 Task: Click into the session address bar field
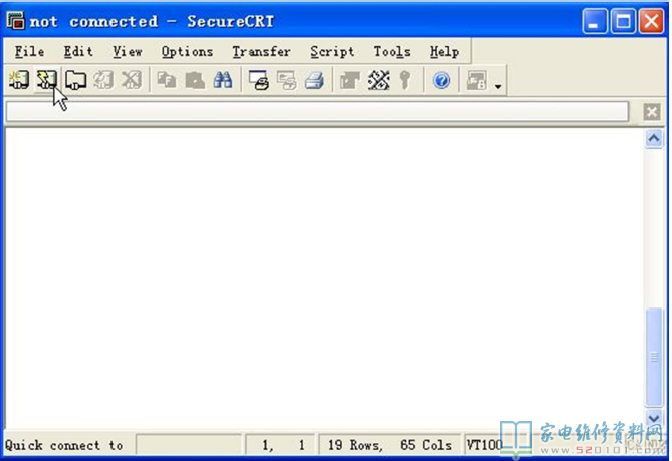[317, 111]
